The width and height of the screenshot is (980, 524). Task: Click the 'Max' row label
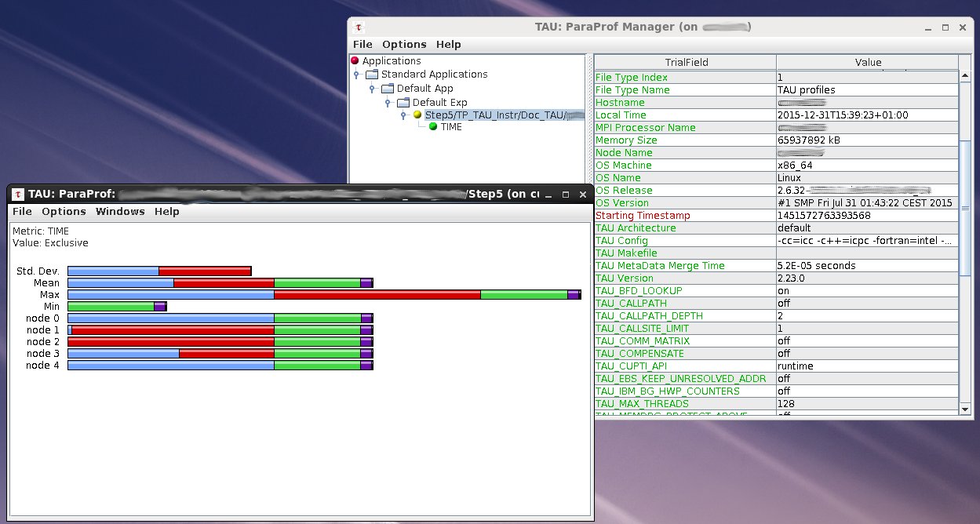tap(49, 295)
